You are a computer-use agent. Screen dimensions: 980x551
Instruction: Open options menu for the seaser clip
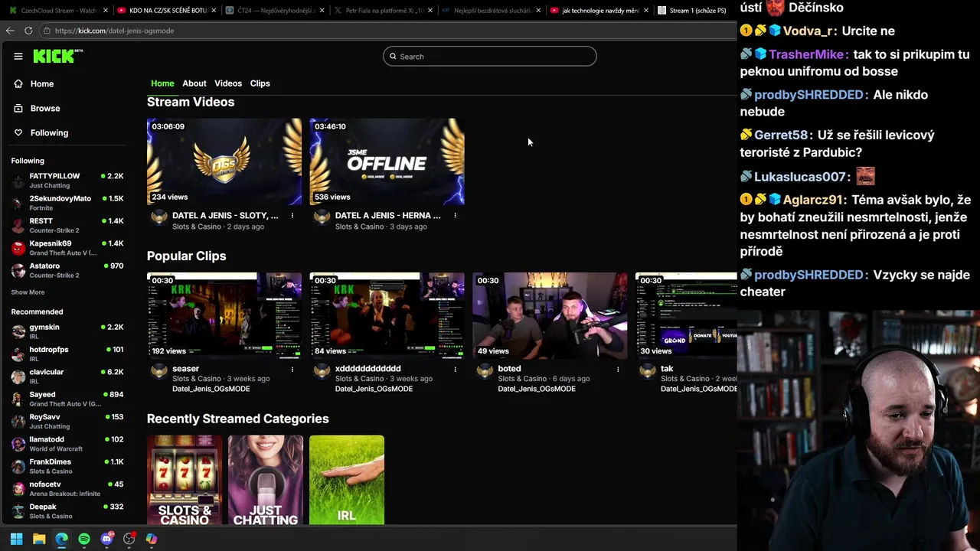click(292, 369)
